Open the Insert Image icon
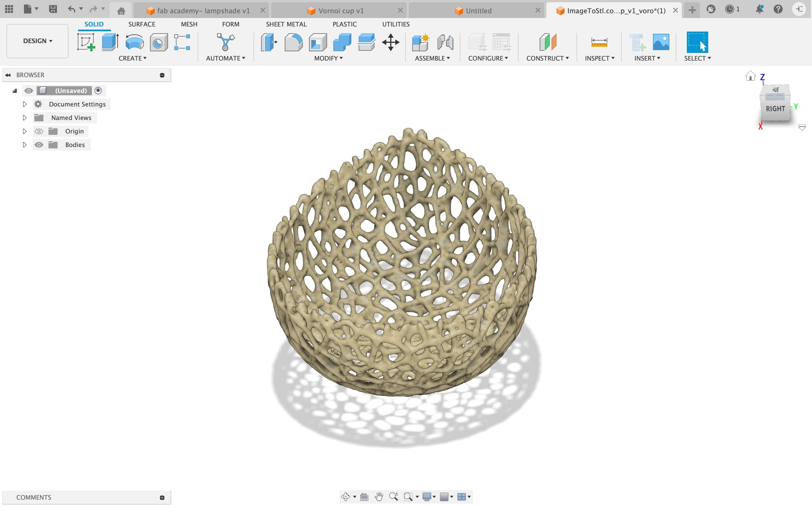 click(661, 42)
